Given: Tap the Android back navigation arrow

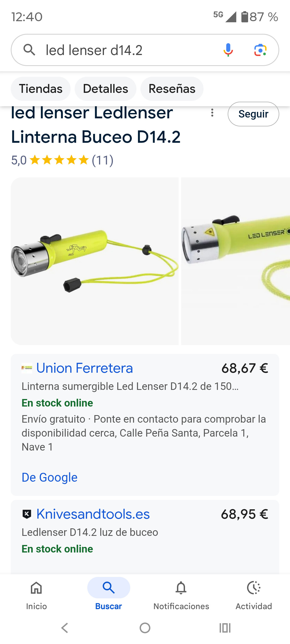Looking at the screenshot, I should click(x=65, y=628).
